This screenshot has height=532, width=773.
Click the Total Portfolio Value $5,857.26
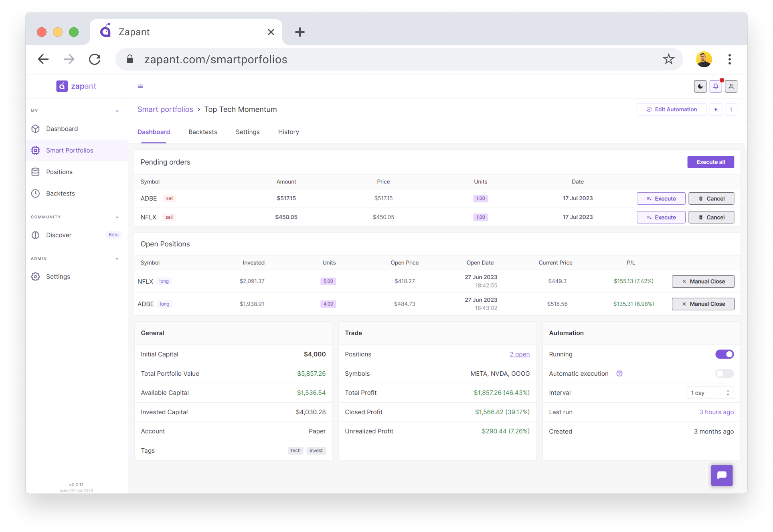click(x=311, y=374)
